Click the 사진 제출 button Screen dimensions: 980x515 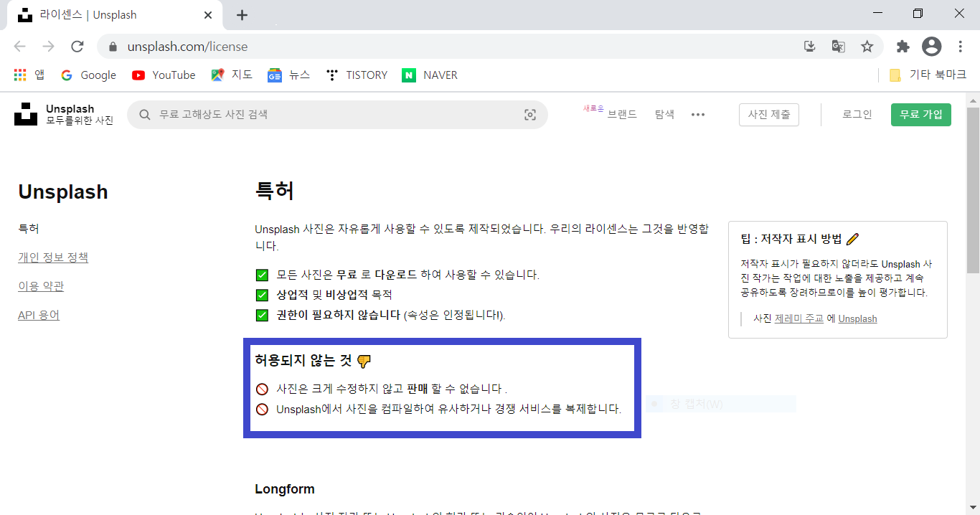coord(769,115)
